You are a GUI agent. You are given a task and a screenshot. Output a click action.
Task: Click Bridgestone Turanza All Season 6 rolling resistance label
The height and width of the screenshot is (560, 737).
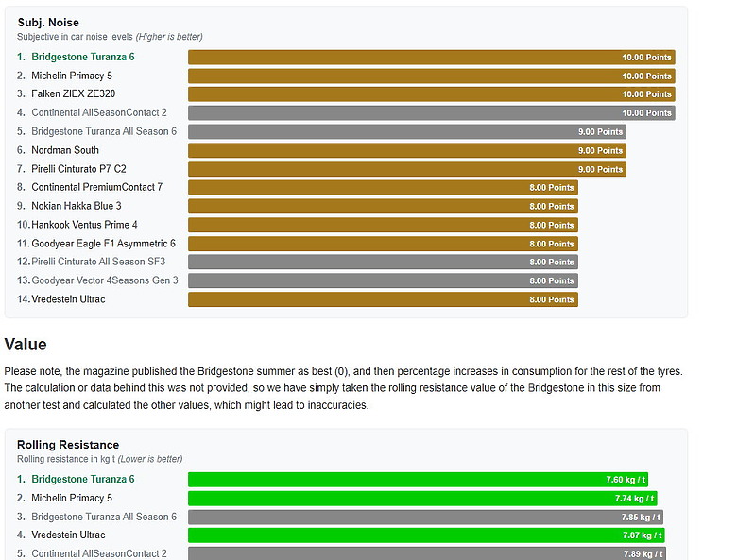pos(104,517)
